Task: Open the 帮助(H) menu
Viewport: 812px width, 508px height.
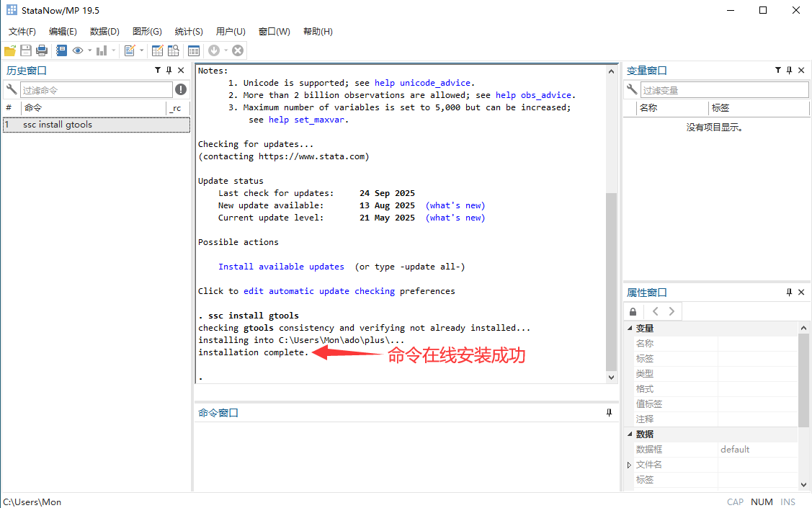Action: point(318,32)
